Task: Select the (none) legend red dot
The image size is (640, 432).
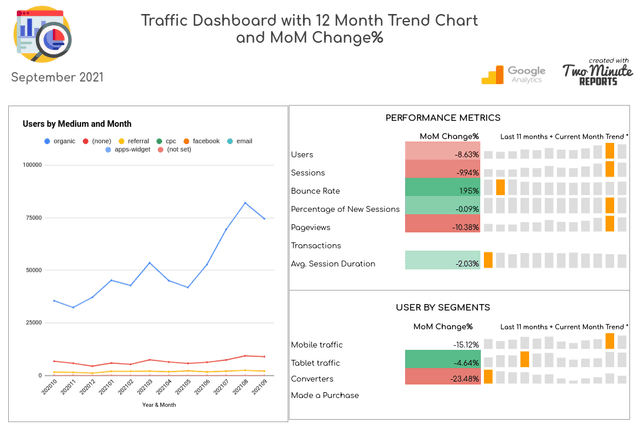Action: coord(85,141)
